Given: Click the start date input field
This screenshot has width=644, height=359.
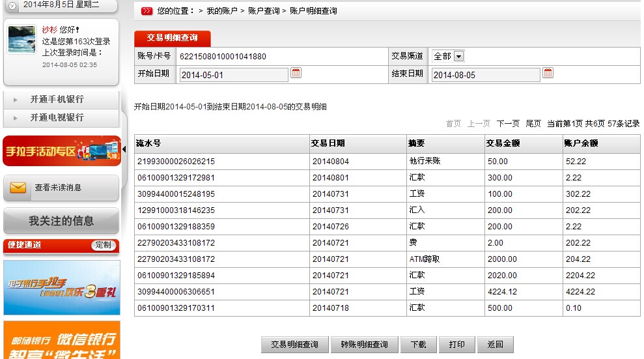Looking at the screenshot, I should coord(233,75).
